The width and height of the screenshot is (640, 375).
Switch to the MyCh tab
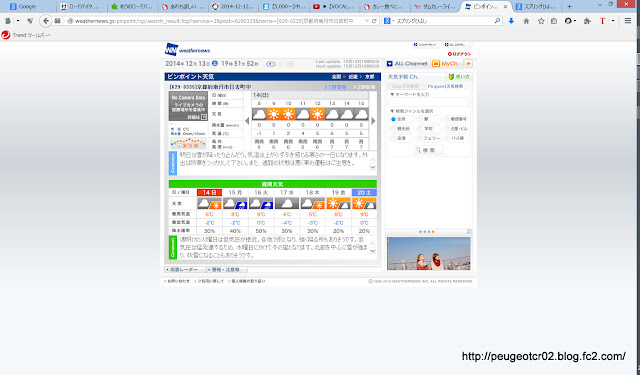click(x=445, y=64)
